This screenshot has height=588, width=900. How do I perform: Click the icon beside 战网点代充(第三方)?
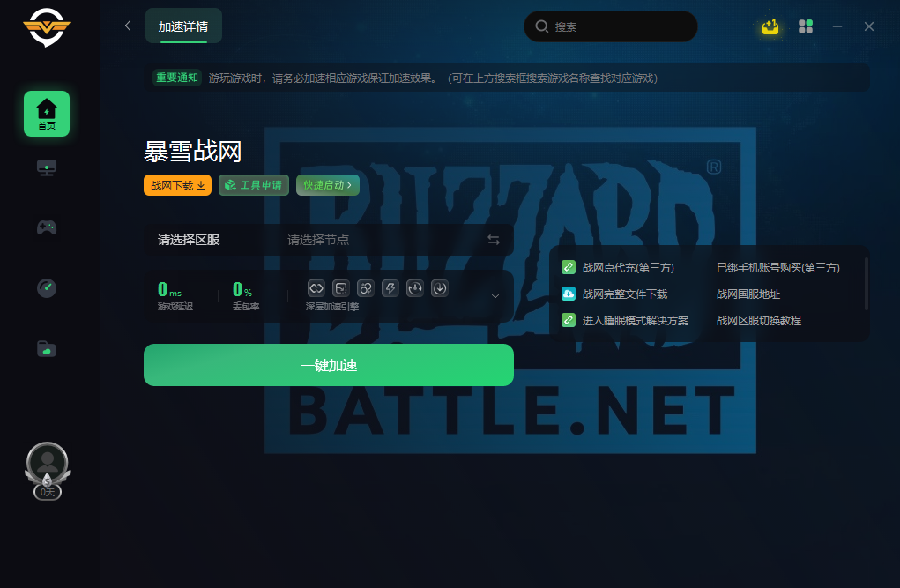[x=569, y=267]
